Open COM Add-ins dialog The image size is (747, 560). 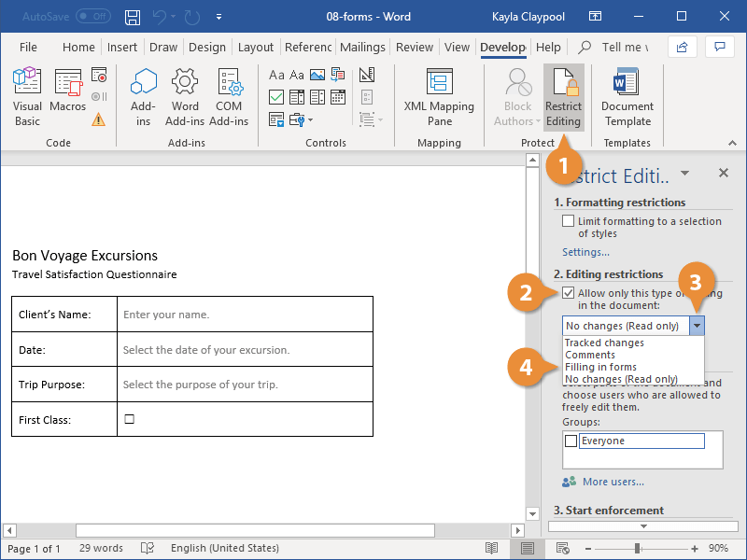[x=229, y=97]
